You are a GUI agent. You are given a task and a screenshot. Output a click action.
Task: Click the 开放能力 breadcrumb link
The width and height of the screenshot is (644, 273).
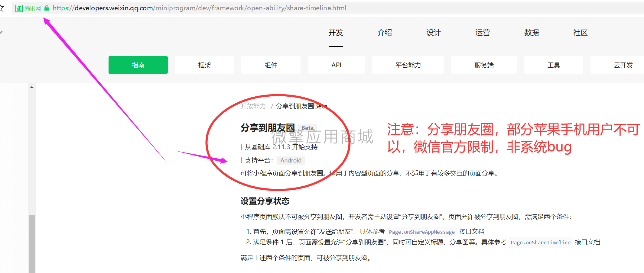tap(253, 106)
